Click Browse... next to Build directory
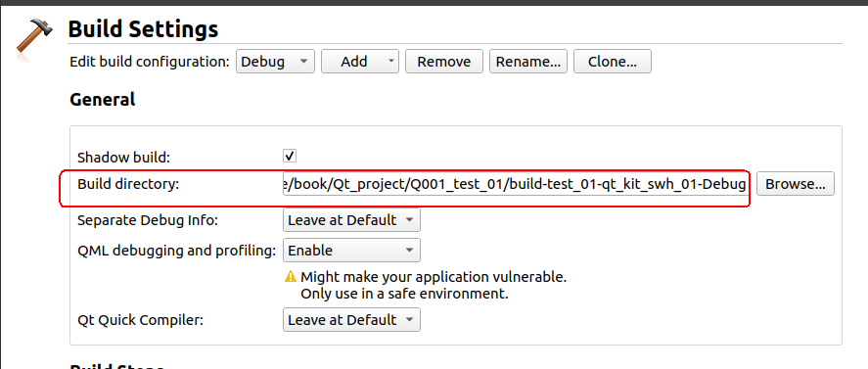 click(796, 184)
